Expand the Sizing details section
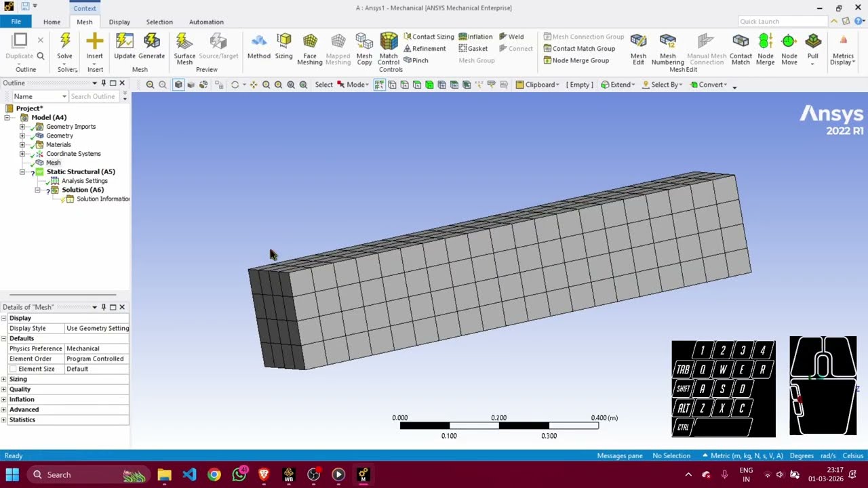Image resolution: width=868 pixels, height=488 pixels. 4,379
